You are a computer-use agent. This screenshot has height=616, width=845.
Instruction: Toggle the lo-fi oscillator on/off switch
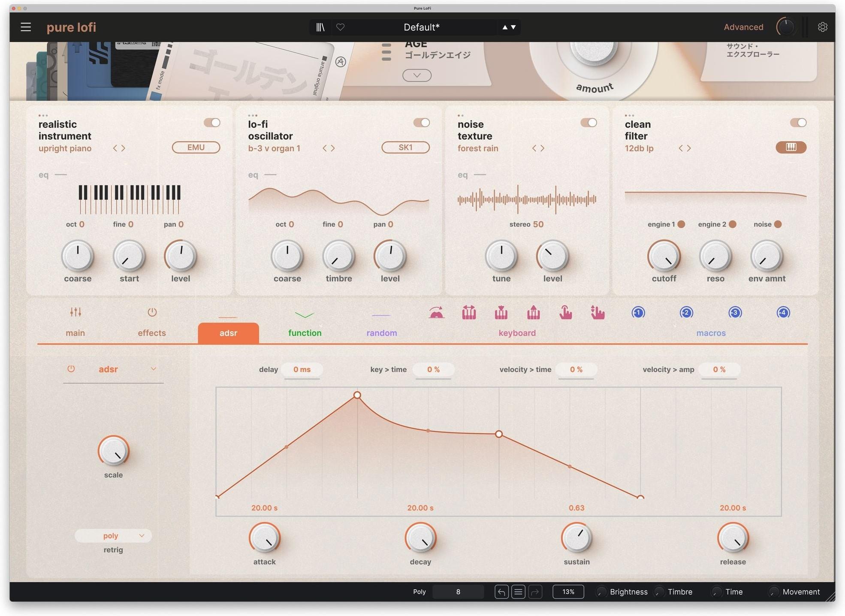421,123
